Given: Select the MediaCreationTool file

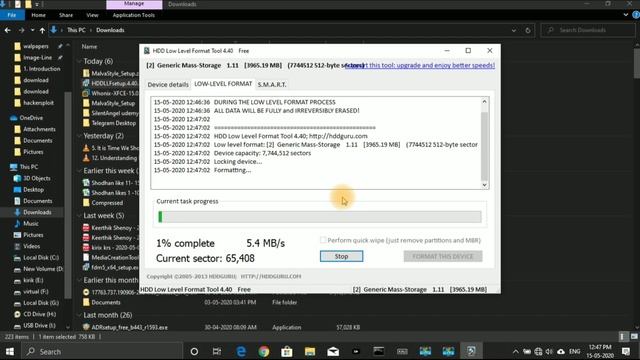Looking at the screenshot, I should pos(111,258).
